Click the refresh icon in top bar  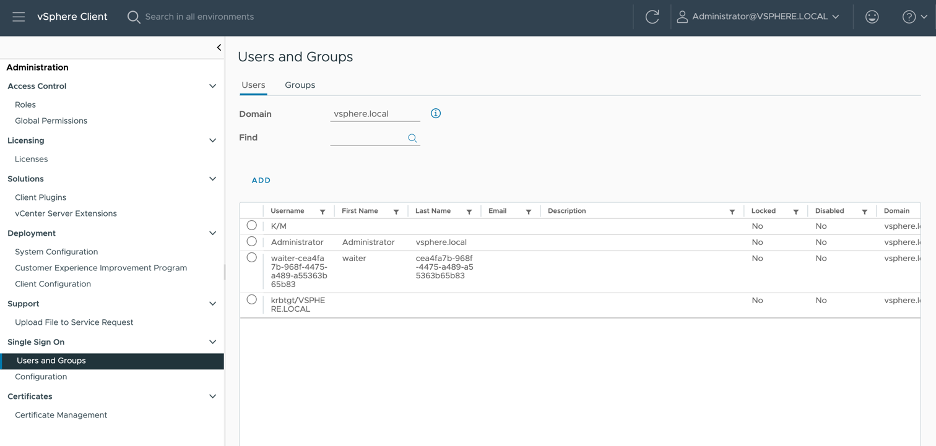point(652,17)
